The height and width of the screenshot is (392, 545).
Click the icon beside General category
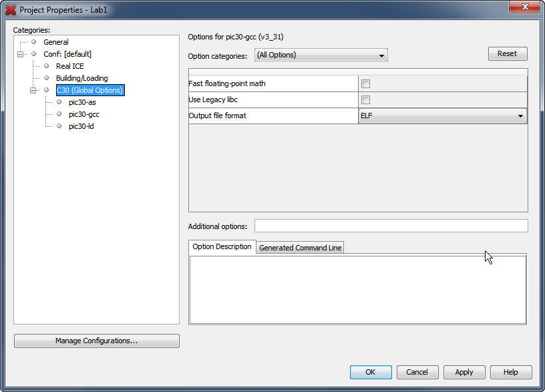(33, 41)
